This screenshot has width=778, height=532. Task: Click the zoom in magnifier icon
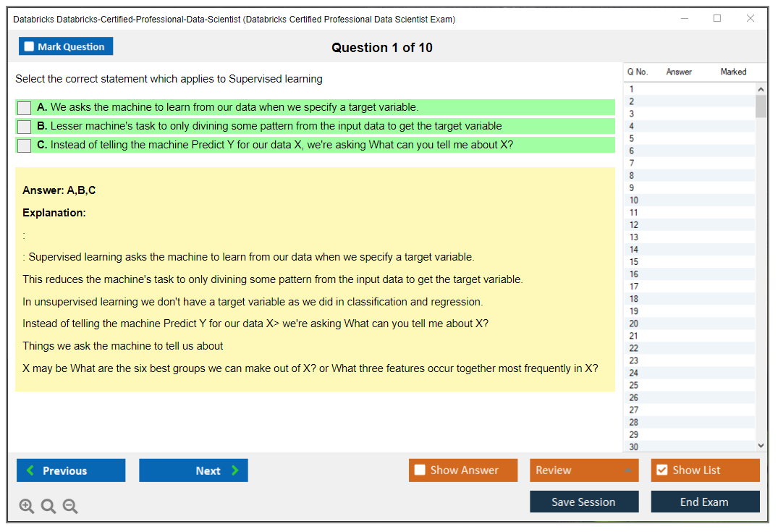[27, 507]
